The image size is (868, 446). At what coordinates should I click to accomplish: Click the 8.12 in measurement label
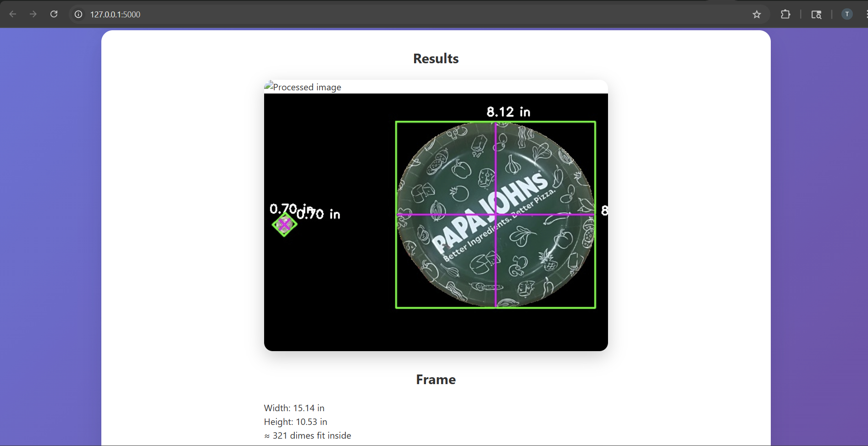tap(509, 112)
